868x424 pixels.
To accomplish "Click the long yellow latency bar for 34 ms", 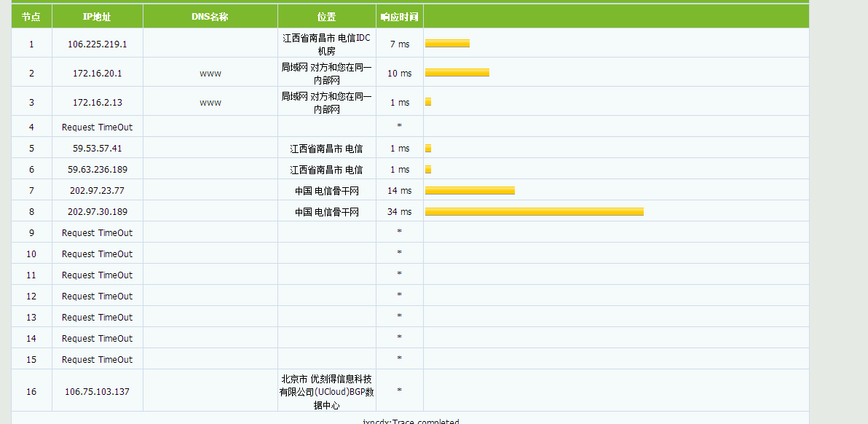I will (534, 211).
